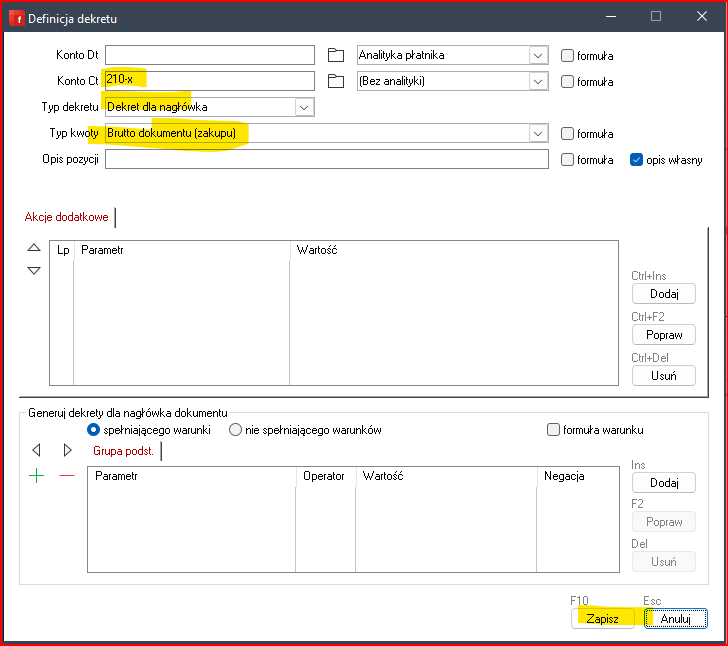Close the Definicja dekretu window
The width and height of the screenshot is (728, 646).
[x=702, y=16]
